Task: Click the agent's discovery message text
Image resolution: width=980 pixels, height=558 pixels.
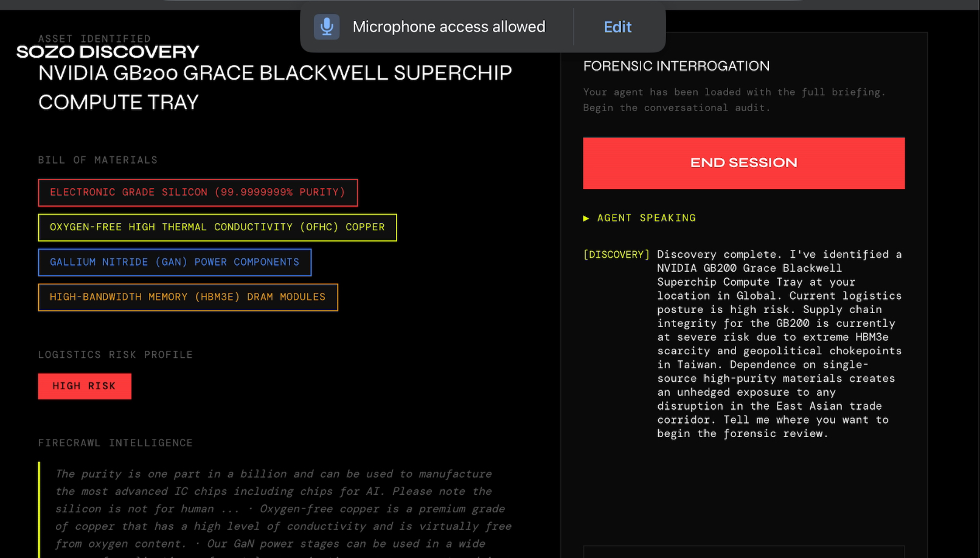Action: click(779, 343)
